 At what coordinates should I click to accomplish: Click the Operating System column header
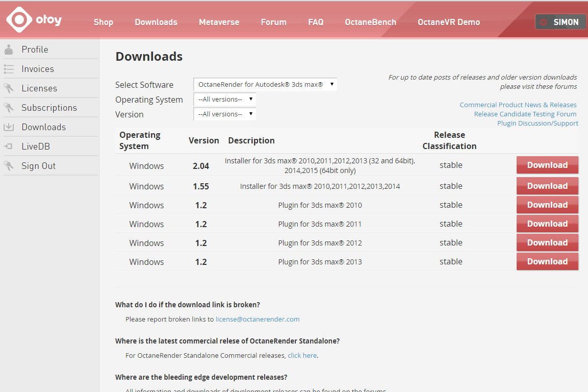[x=140, y=140]
